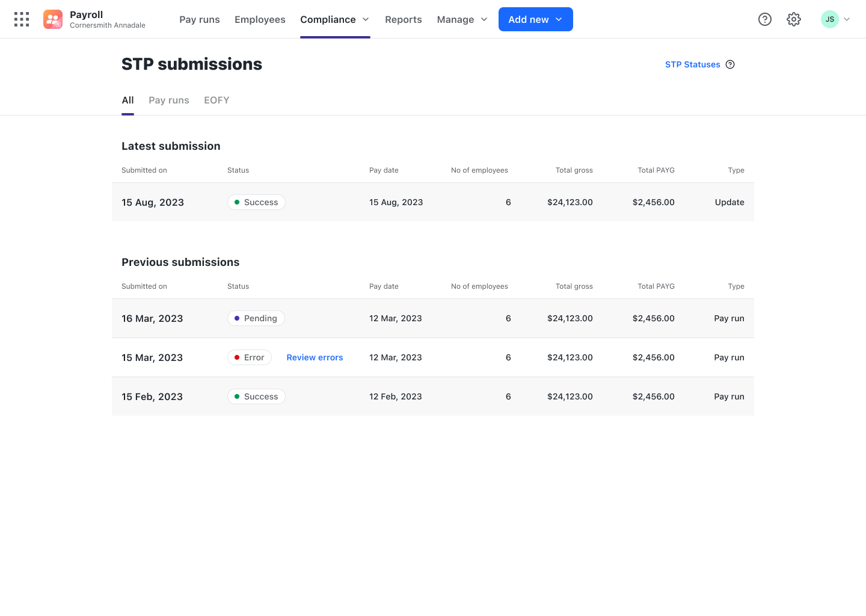Expand the user account chevron
The height and width of the screenshot is (616, 866).
click(847, 19)
